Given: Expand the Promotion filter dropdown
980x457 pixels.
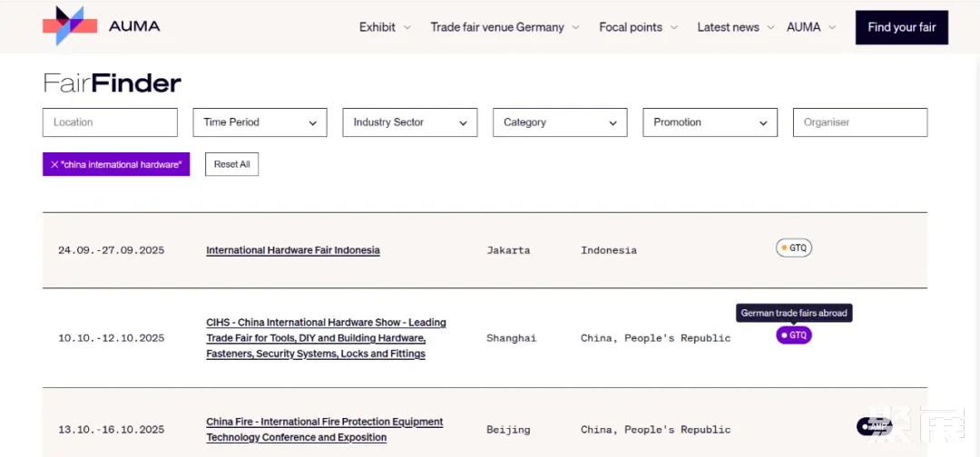Looking at the screenshot, I should point(710,122).
